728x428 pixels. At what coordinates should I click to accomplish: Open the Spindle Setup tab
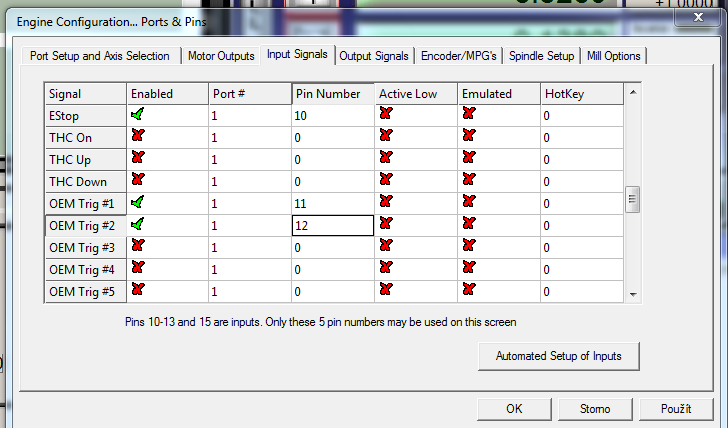(541, 56)
